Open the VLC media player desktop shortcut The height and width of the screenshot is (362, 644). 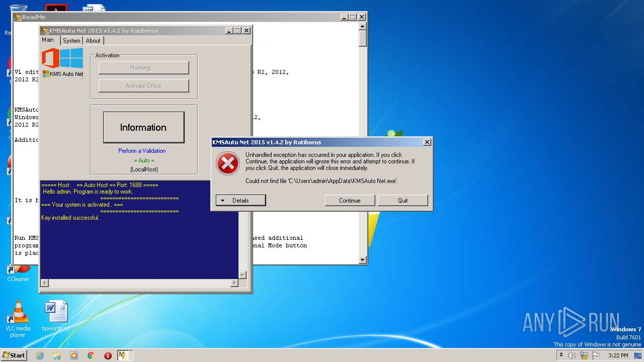pos(18,319)
